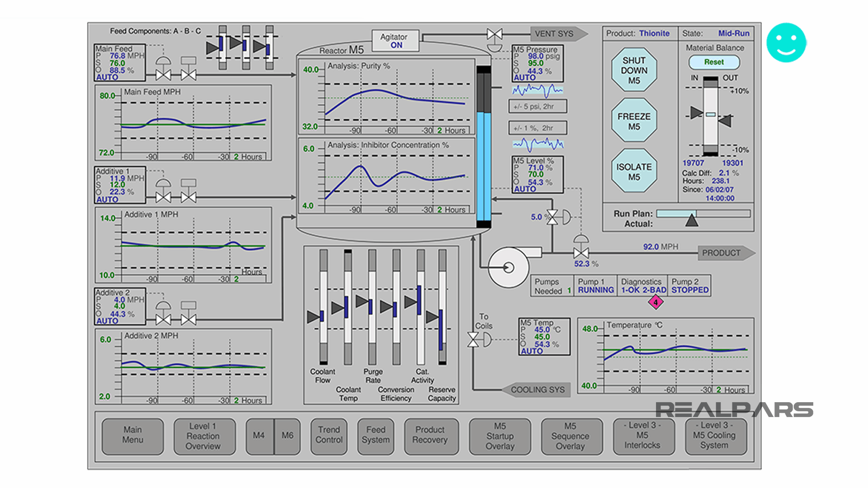The image size is (868, 488).
Task: Select the vent valve below VENT SYS
Action: [495, 33]
